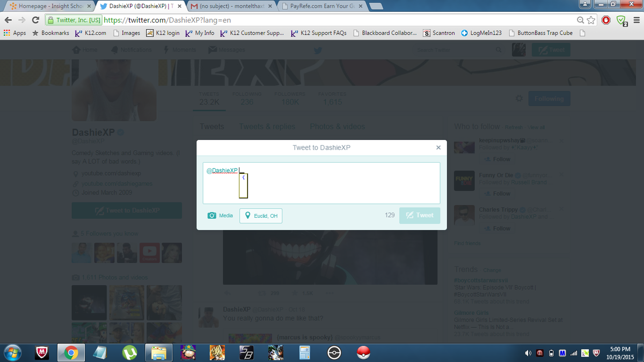Open the white Pokeball outline taskbar icon
This screenshot has width=644, height=362.
[334, 352]
